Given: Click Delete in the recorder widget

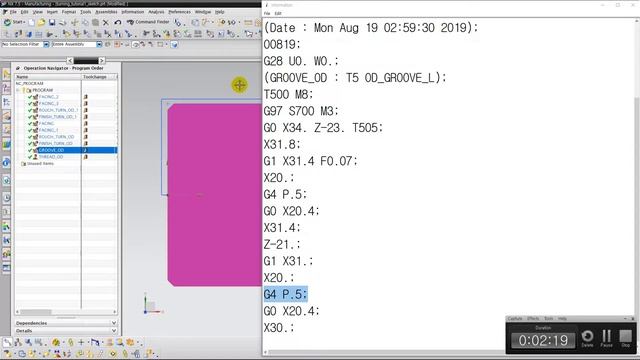Looking at the screenshot, I should (x=587, y=338).
